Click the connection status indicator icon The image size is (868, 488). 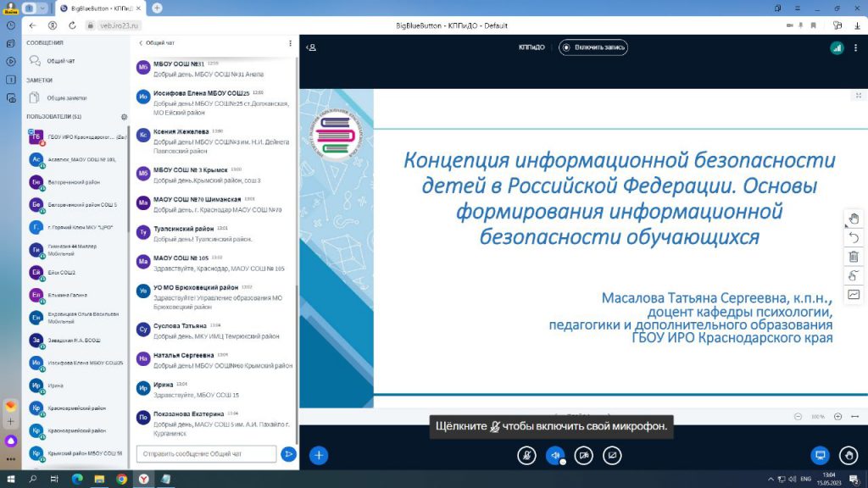click(837, 48)
